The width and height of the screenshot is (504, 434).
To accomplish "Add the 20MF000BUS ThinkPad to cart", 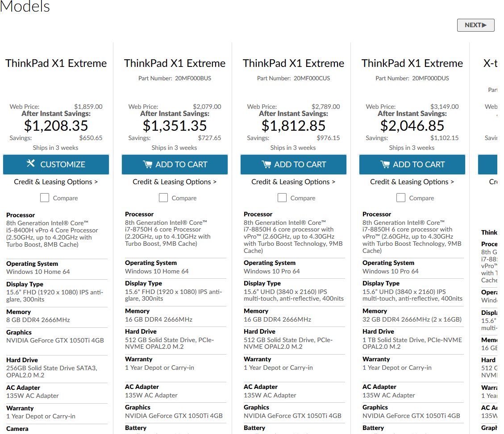I will 175,165.
